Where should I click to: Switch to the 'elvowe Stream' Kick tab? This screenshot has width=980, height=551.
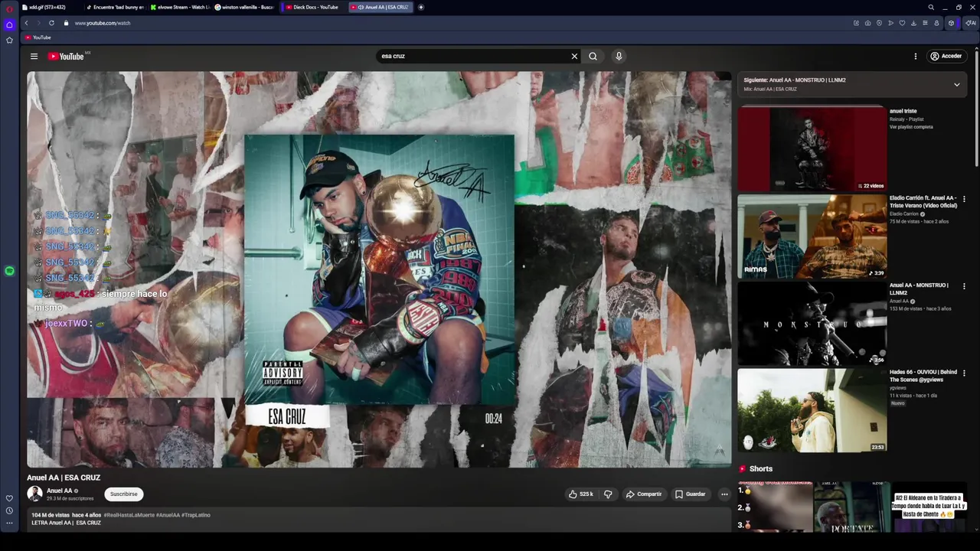180,7
